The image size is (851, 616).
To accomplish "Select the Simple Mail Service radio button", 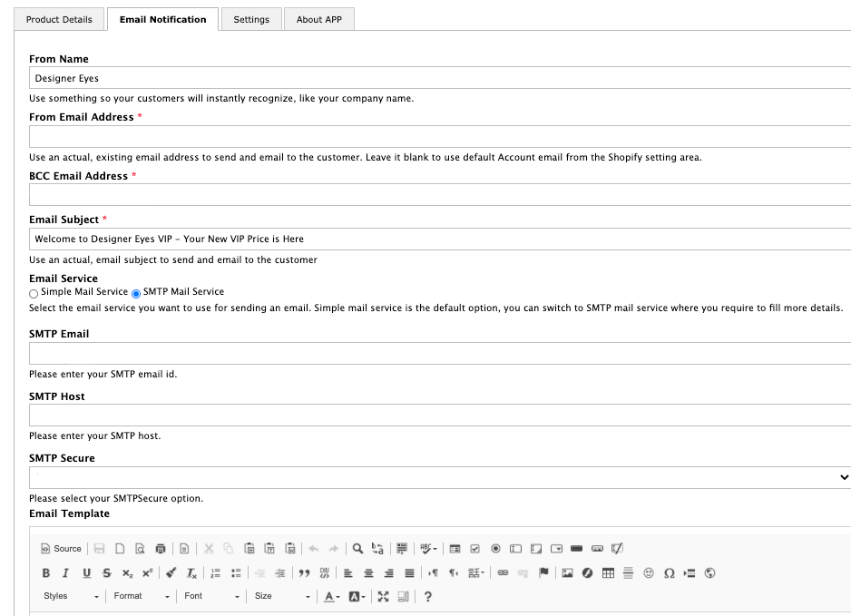I will click(x=34, y=293).
